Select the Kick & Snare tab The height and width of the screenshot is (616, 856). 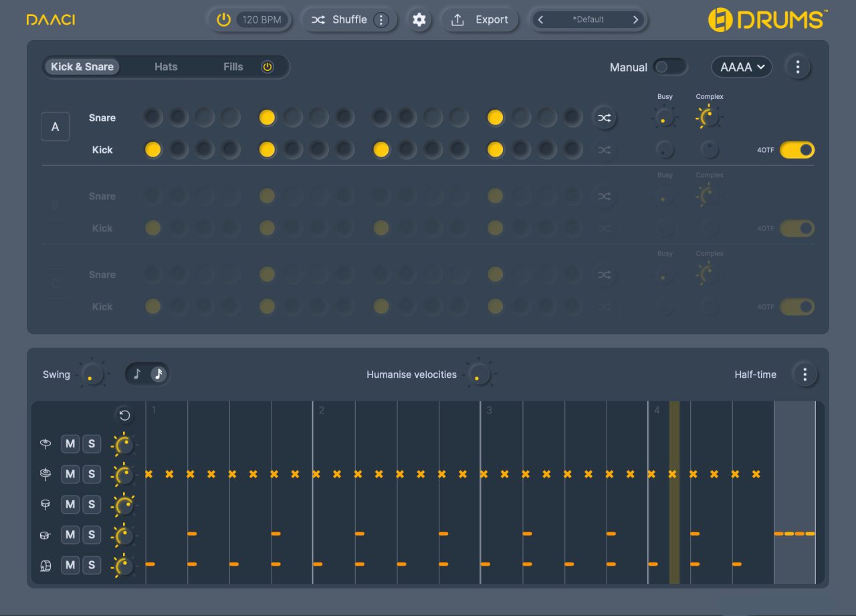point(82,67)
